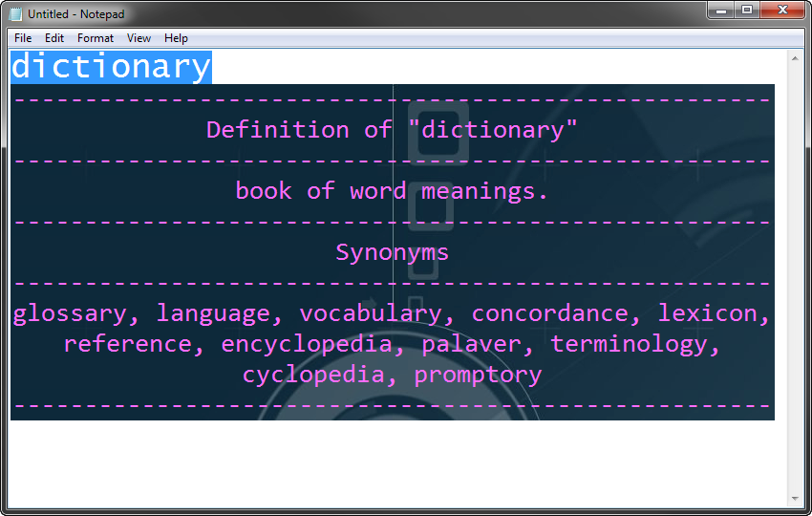The height and width of the screenshot is (516, 812).
Task: Click the synonym 'glossary'
Action: point(70,314)
